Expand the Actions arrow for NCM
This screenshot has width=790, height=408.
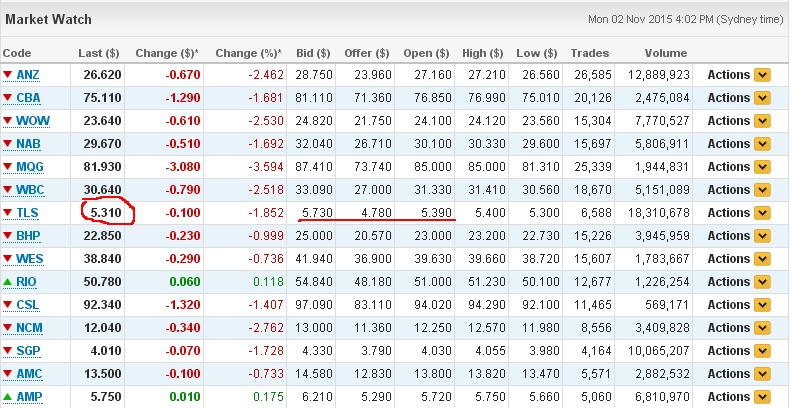point(762,328)
